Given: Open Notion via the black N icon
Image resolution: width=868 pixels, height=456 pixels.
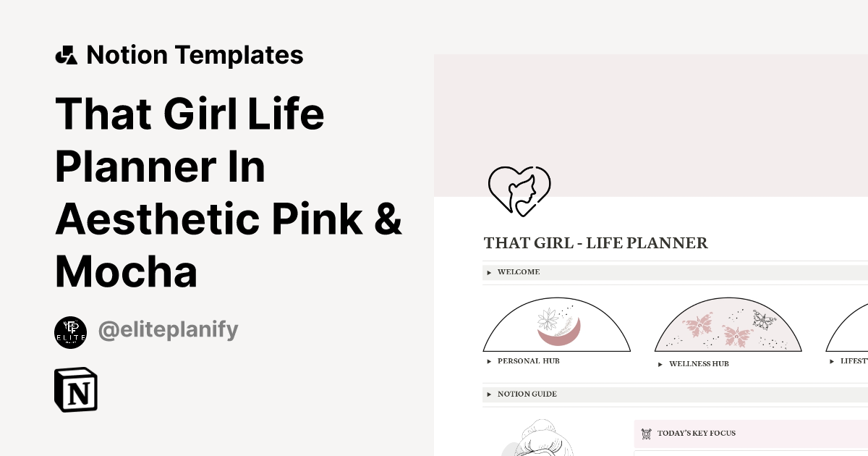Looking at the screenshot, I should click(x=75, y=390).
